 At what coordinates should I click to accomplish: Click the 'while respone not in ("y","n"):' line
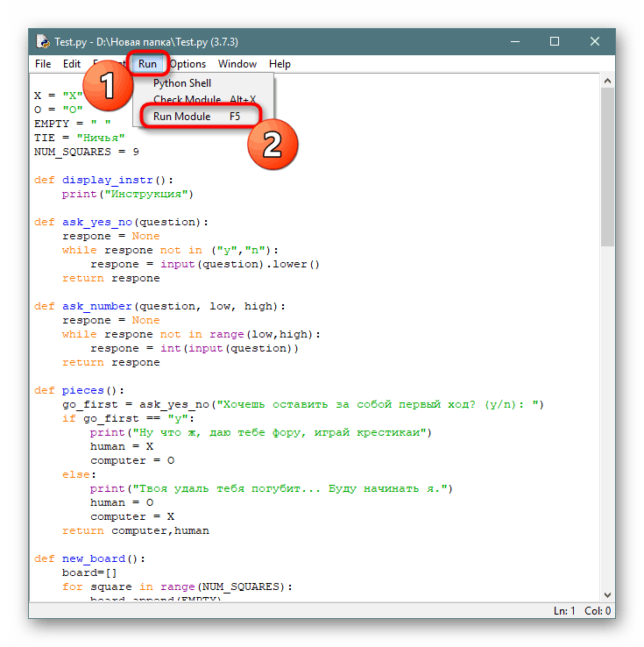[170, 250]
